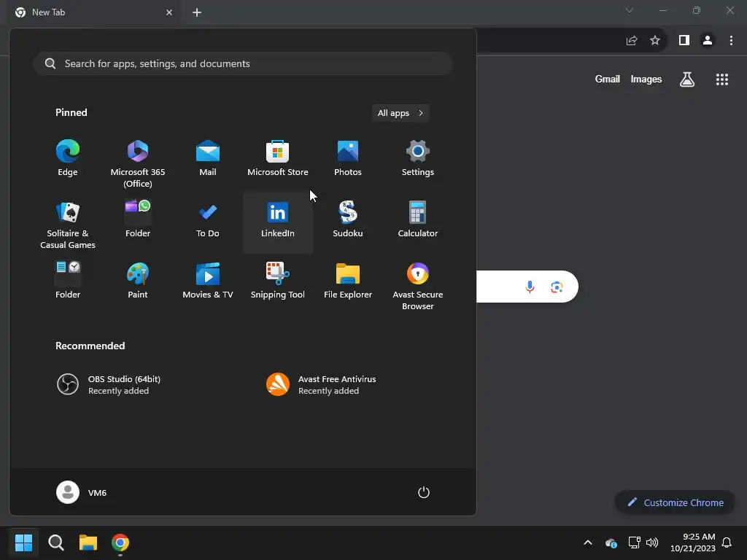
Task: Launch Microsoft 365 (Office) from pinned apps
Action: (138, 163)
